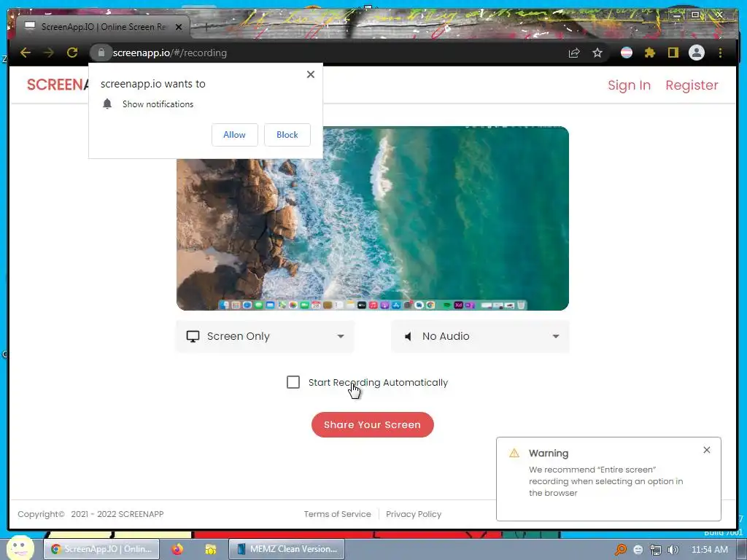This screenshot has width=747, height=560.
Task: Switch to ScreenApp.IO taskbar button
Action: point(101,549)
